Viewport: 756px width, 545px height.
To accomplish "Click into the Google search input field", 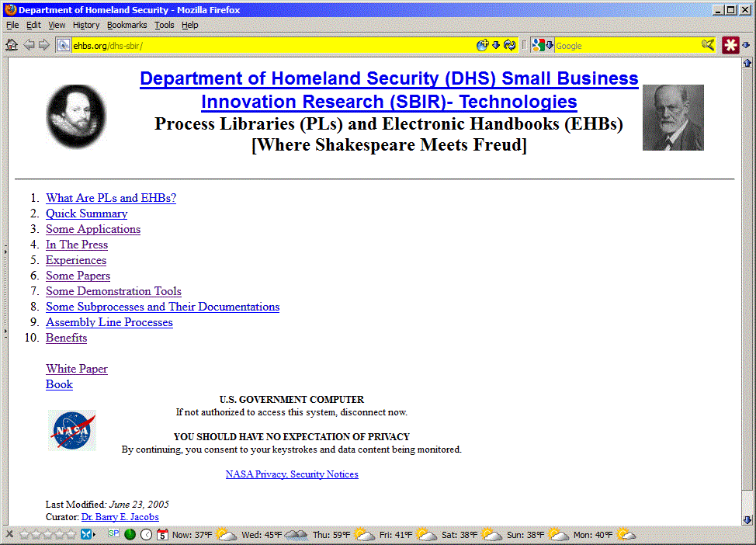I will point(627,46).
